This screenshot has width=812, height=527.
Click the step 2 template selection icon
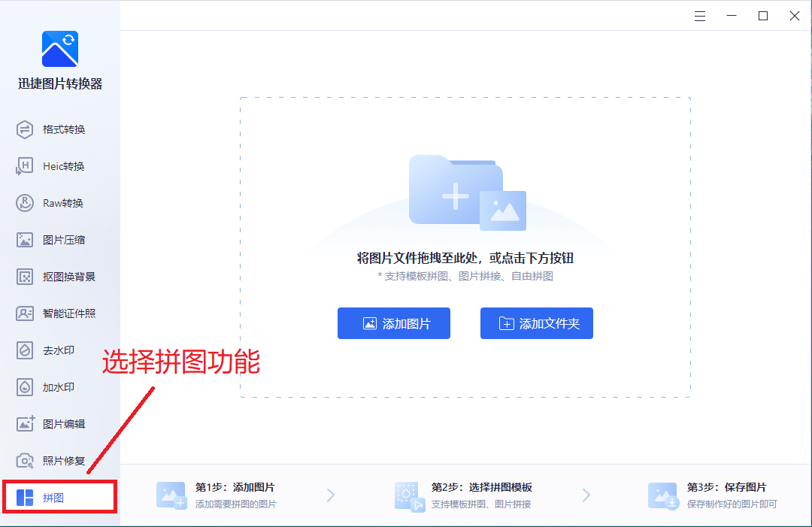tap(409, 496)
